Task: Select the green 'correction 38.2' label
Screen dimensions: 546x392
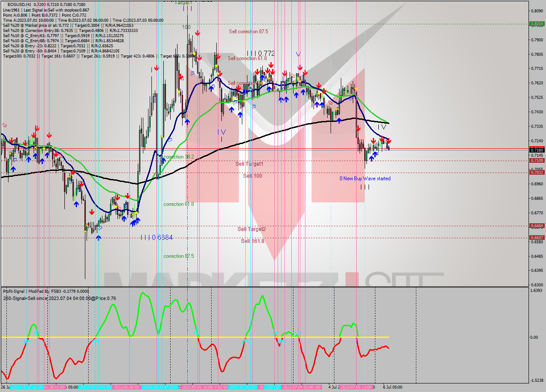Action: (179, 157)
